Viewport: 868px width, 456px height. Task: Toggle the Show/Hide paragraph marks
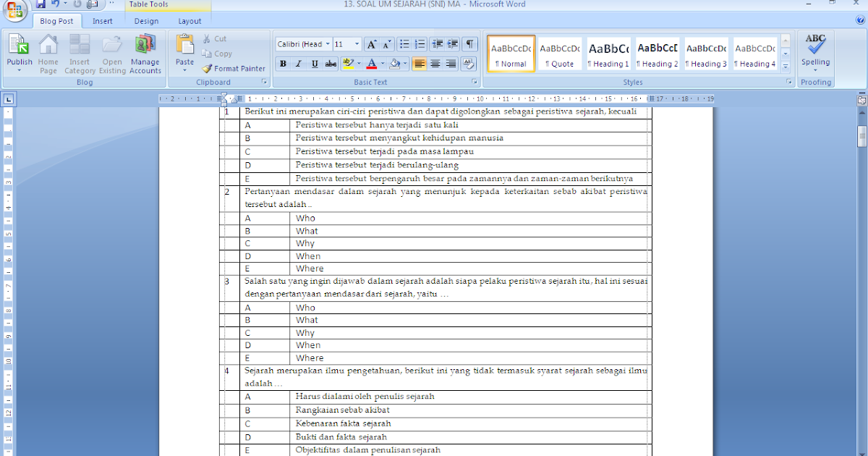468,43
